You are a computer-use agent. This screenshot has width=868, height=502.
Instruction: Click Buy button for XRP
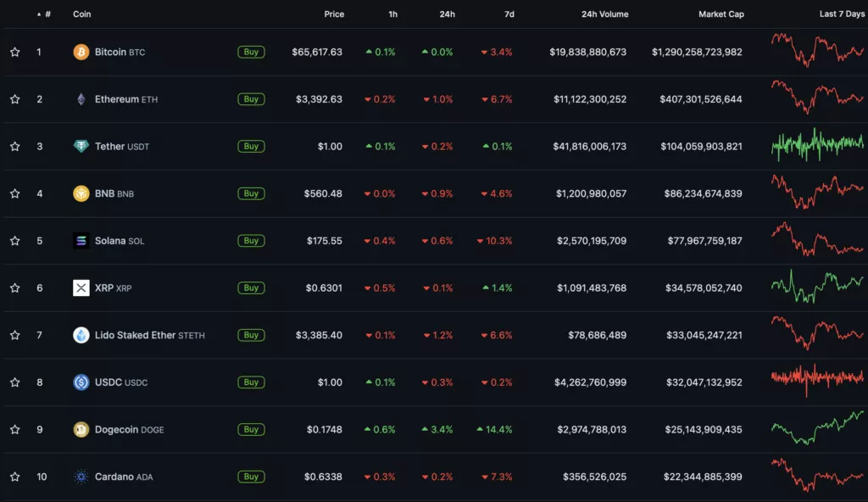[251, 287]
